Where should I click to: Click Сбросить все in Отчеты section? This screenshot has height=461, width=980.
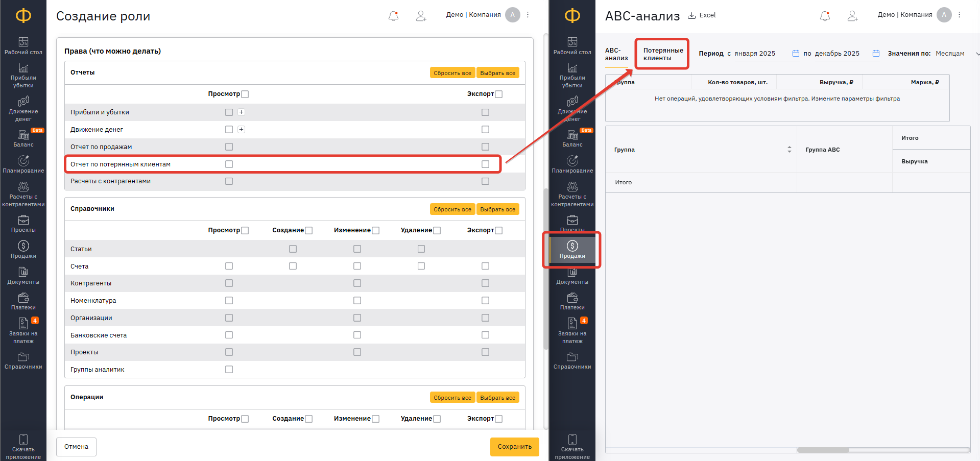[x=452, y=73]
